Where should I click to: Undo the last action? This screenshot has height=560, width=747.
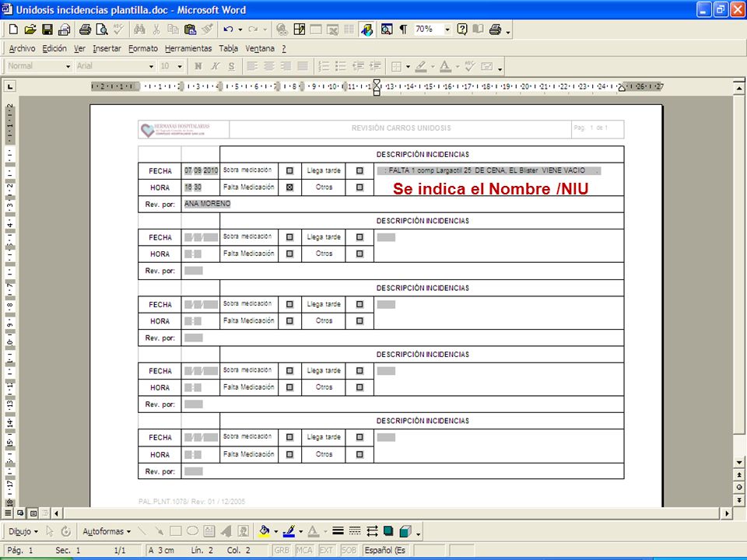[x=228, y=30]
